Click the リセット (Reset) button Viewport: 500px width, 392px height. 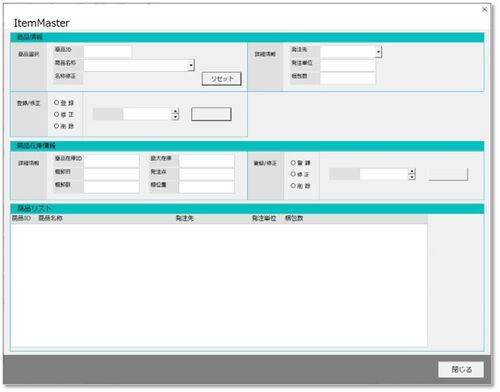pyautogui.click(x=222, y=79)
